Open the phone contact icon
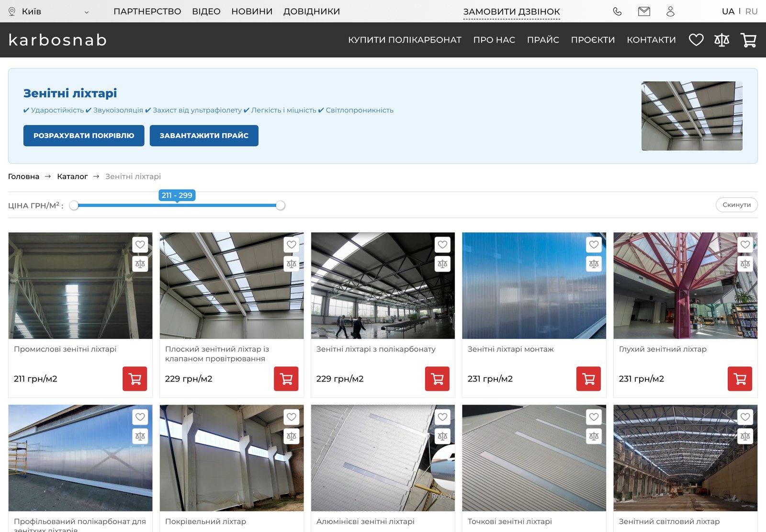 click(618, 11)
